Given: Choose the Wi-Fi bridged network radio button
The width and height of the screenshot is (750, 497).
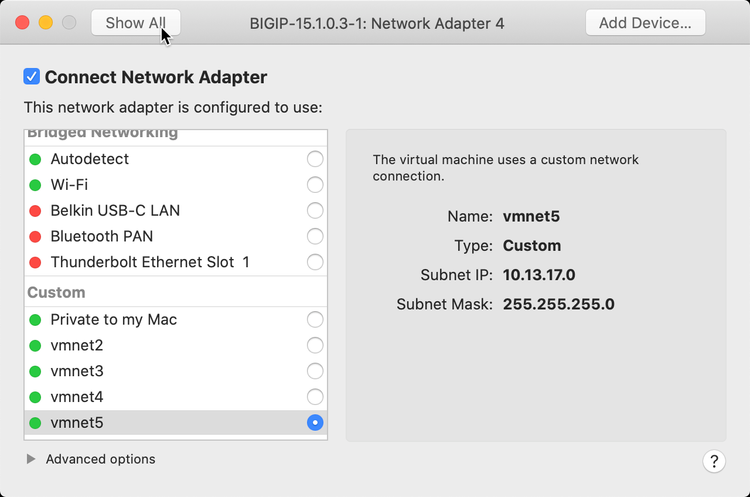Looking at the screenshot, I should [315, 185].
